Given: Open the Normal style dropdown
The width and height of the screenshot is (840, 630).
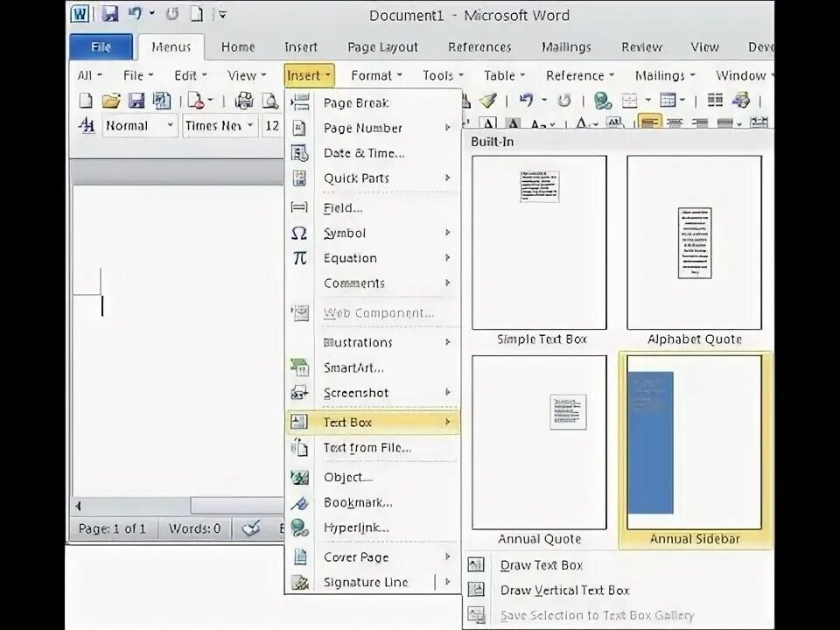Looking at the screenshot, I should pos(171,125).
